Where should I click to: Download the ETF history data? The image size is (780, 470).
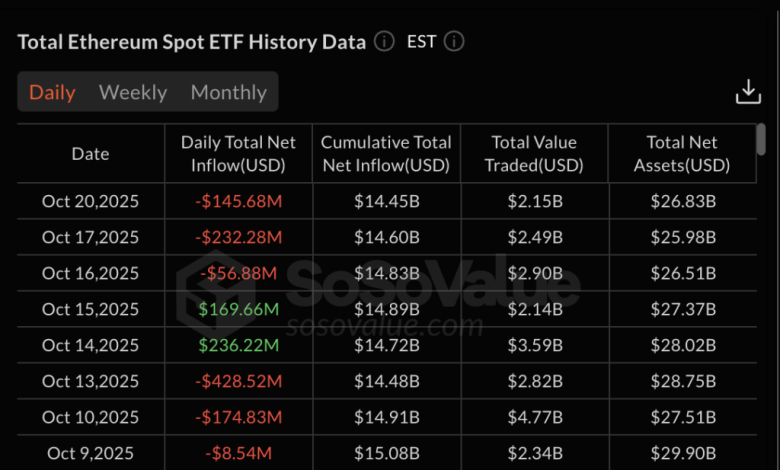point(748,92)
